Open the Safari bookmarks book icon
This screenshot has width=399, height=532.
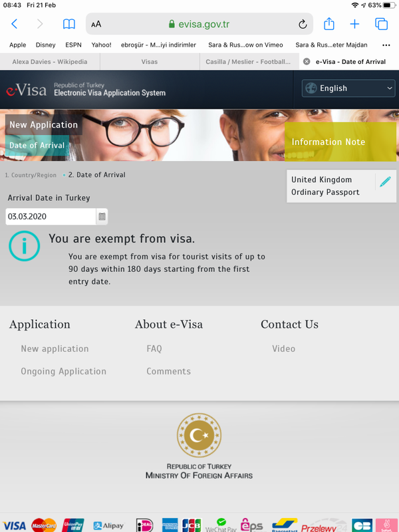(69, 24)
